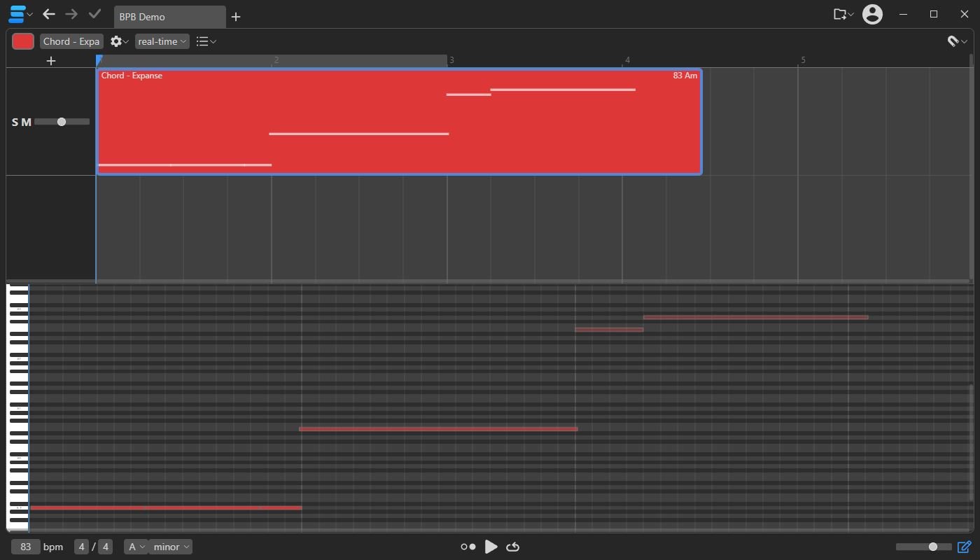The image size is (980, 560).
Task: Click the checkmark confirm icon
Action: click(x=94, y=14)
